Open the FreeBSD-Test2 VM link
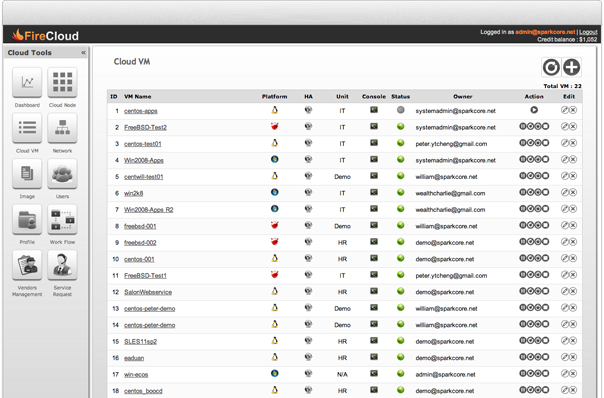604x398 pixels. pyautogui.click(x=145, y=128)
